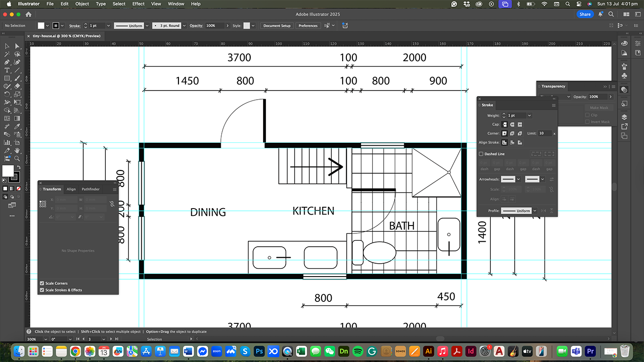
Task: Select the Hand tool
Action: (17, 150)
